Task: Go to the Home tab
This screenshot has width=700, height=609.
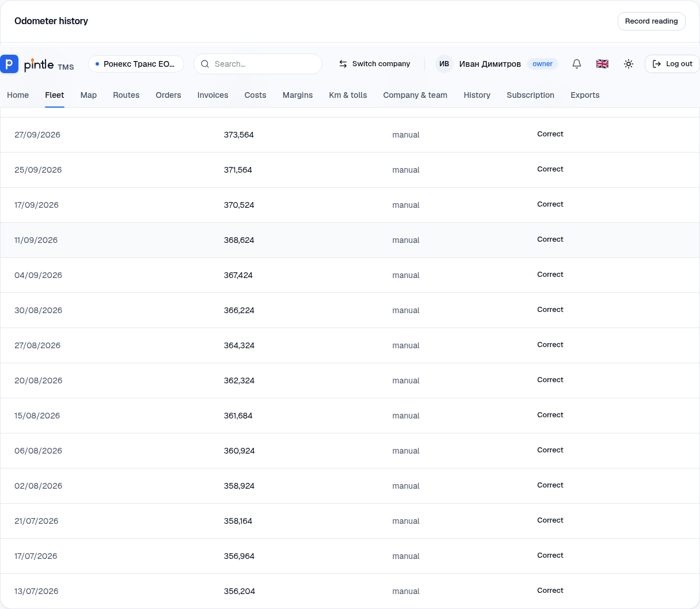Action: [x=18, y=95]
